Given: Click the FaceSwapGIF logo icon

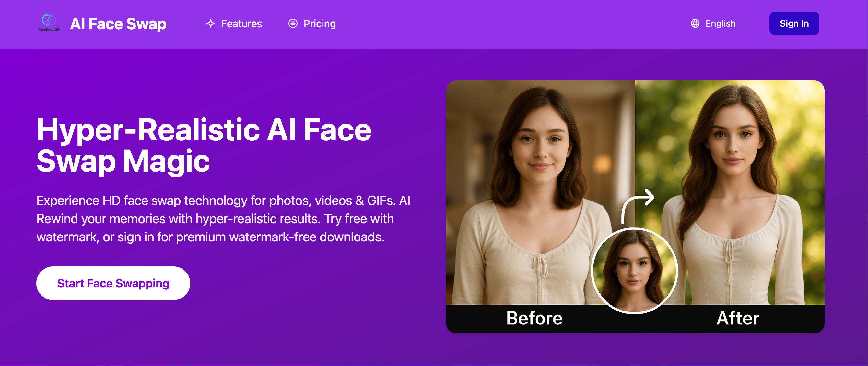Looking at the screenshot, I should (x=49, y=23).
